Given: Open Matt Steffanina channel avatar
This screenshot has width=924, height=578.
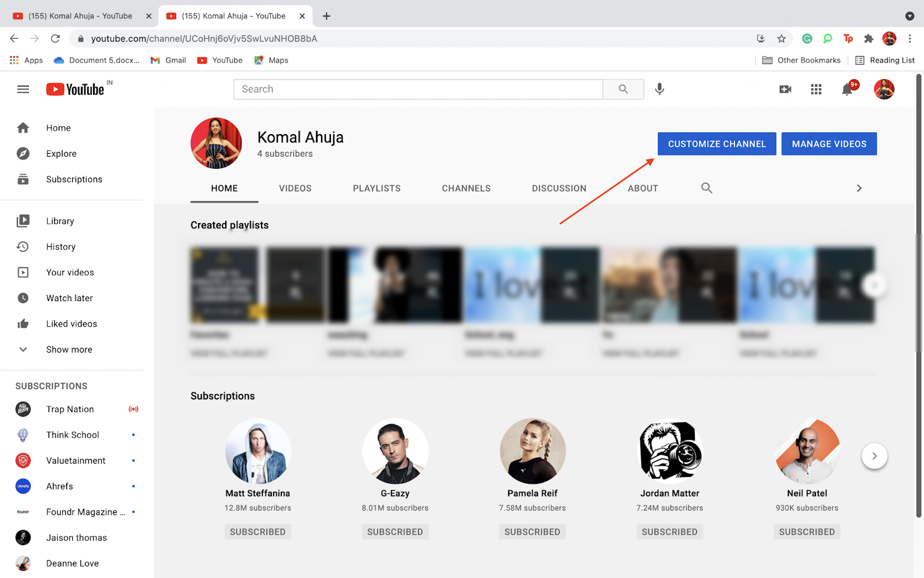Looking at the screenshot, I should coord(258,451).
